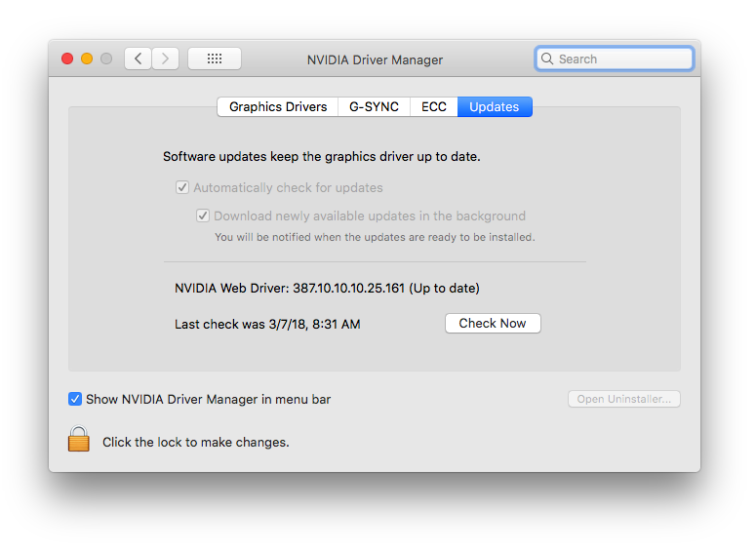Switch to the Graphics Drivers tab

[278, 106]
